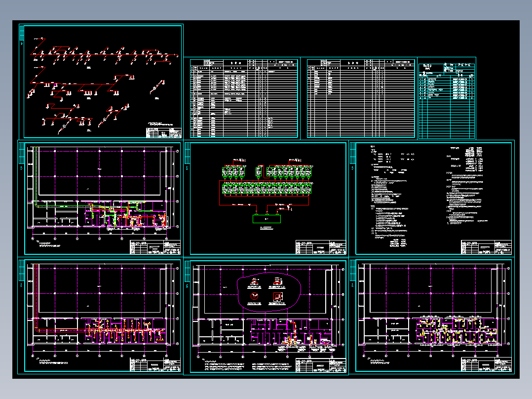Select the small drawing index table sheet
Viewport: 532px width, 399px height.
tap(447, 98)
